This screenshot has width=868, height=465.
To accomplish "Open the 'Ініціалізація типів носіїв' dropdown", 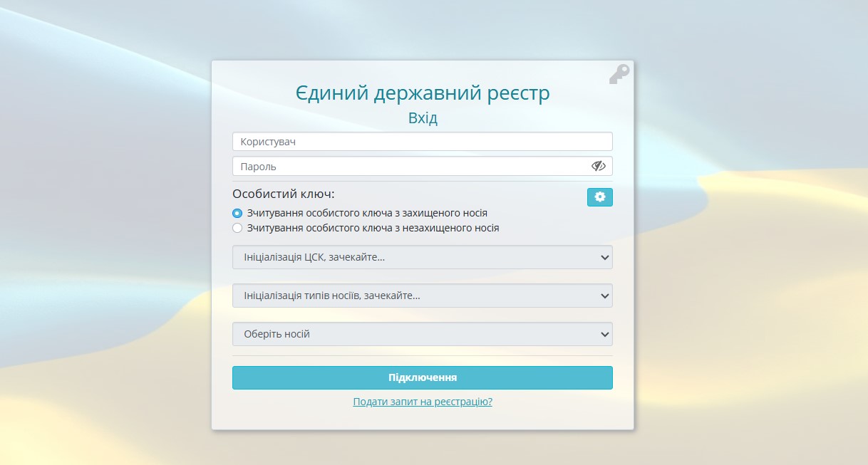I will click(423, 296).
